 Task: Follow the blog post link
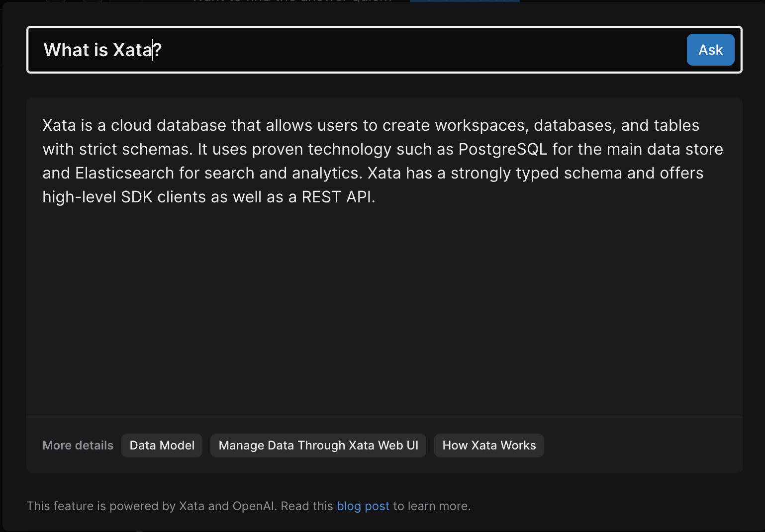tap(363, 506)
